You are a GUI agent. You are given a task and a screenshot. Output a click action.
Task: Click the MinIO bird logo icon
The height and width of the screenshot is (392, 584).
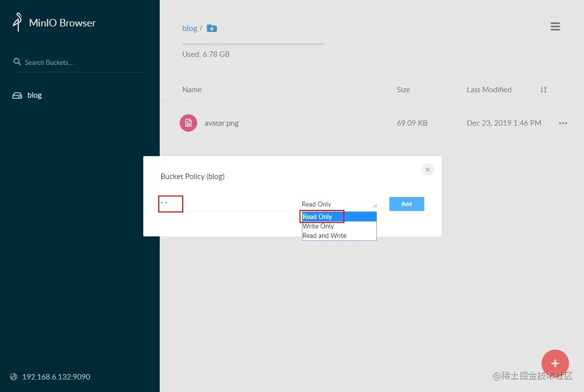[17, 22]
